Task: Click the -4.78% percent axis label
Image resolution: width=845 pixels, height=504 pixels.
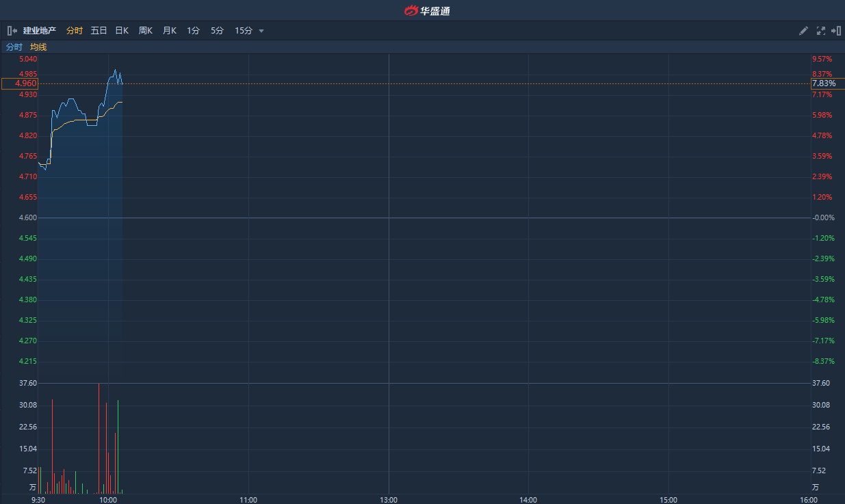Action: pos(823,300)
